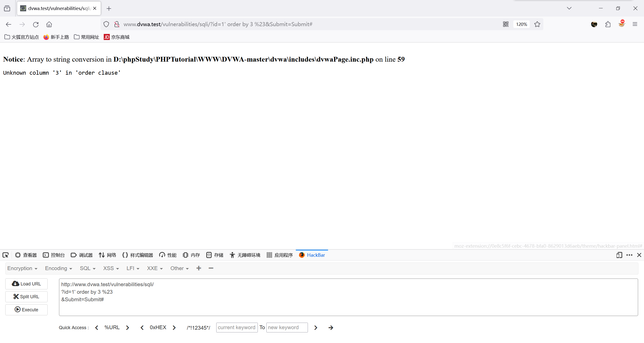Switch to the 应用程序 application tab
644x343 pixels.
pyautogui.click(x=280, y=255)
